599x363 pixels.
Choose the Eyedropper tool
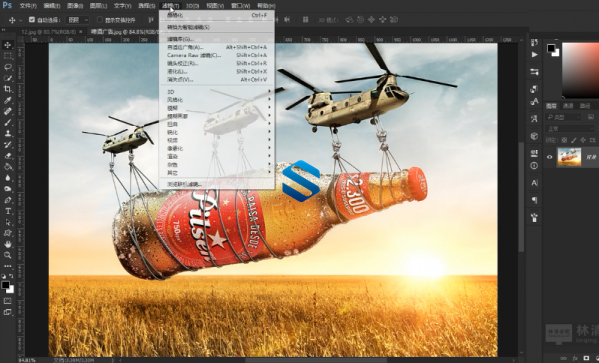click(8, 100)
